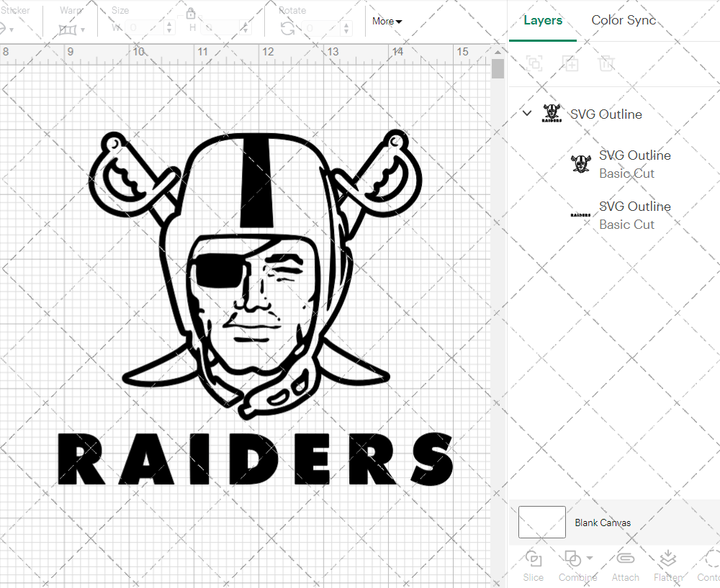Click the Height size input field

click(220, 28)
